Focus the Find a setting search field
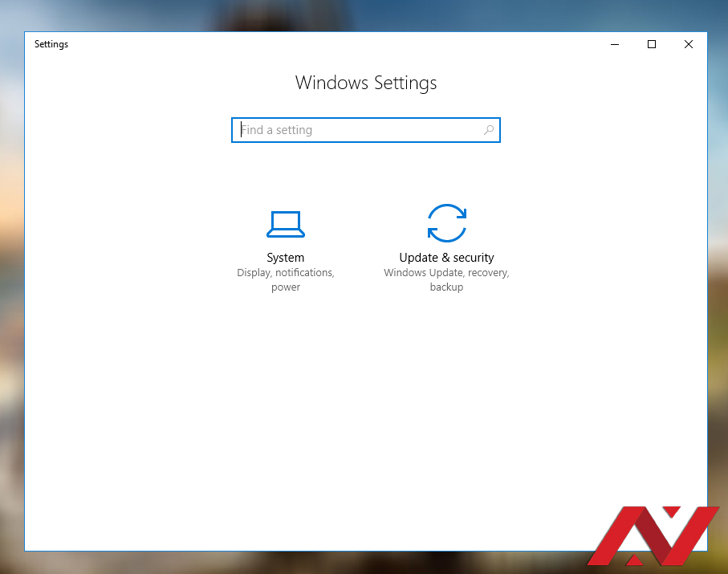The width and height of the screenshot is (728, 574). pos(366,130)
